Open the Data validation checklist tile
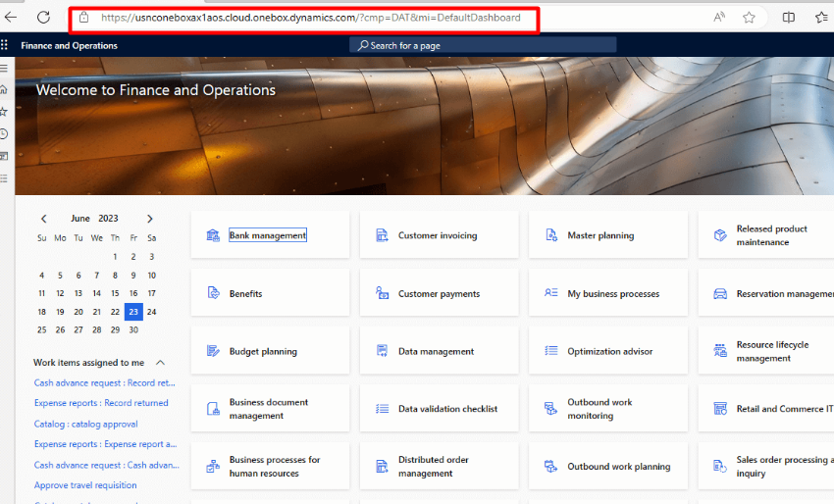The image size is (834, 504). (x=439, y=408)
